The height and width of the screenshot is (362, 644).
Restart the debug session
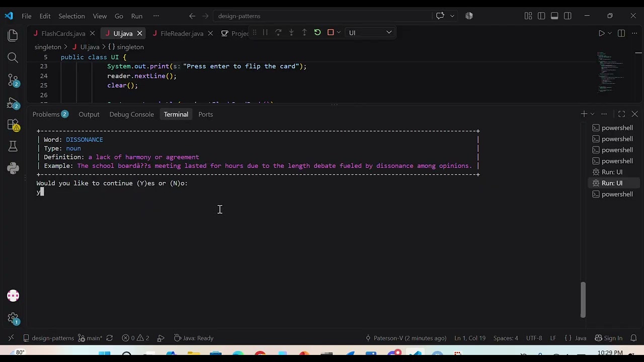(317, 32)
